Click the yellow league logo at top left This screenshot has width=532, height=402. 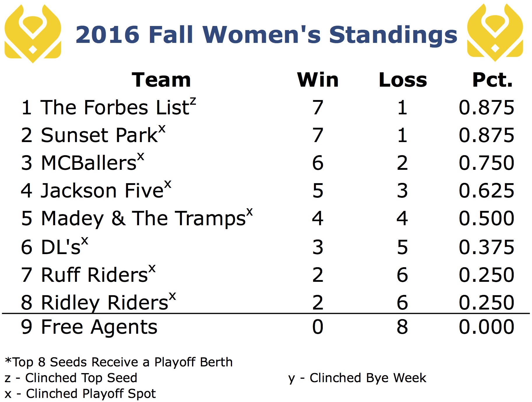(33, 34)
